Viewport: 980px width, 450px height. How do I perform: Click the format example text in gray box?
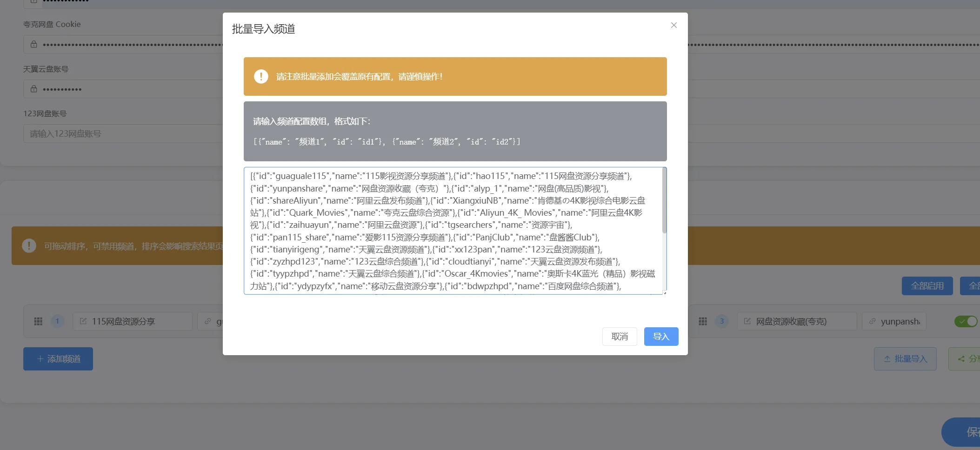pyautogui.click(x=387, y=142)
